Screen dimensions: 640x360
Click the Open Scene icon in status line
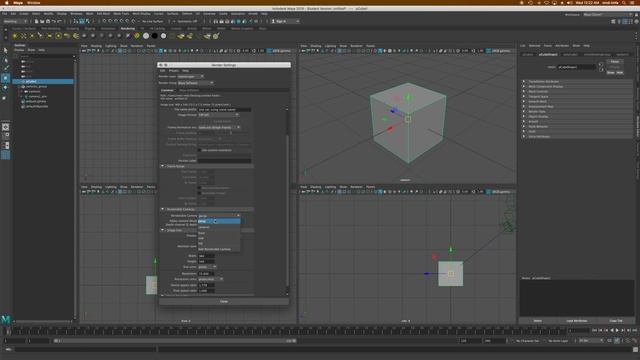42,21
